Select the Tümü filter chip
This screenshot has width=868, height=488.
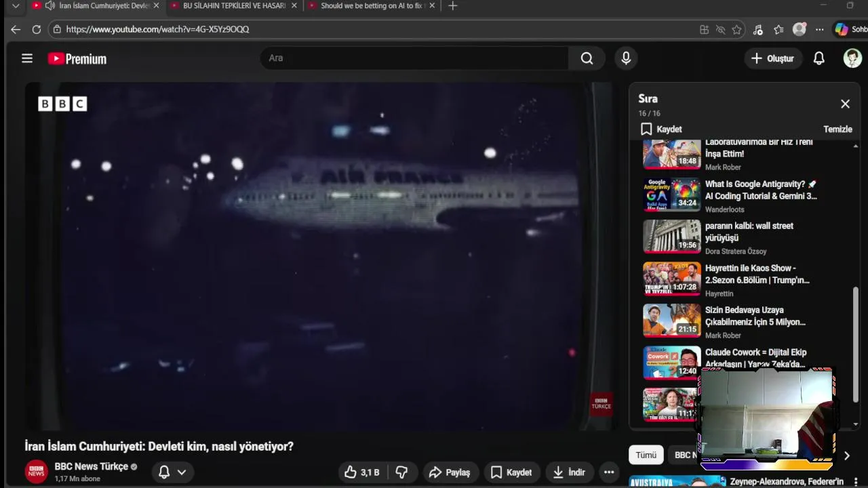pos(646,455)
